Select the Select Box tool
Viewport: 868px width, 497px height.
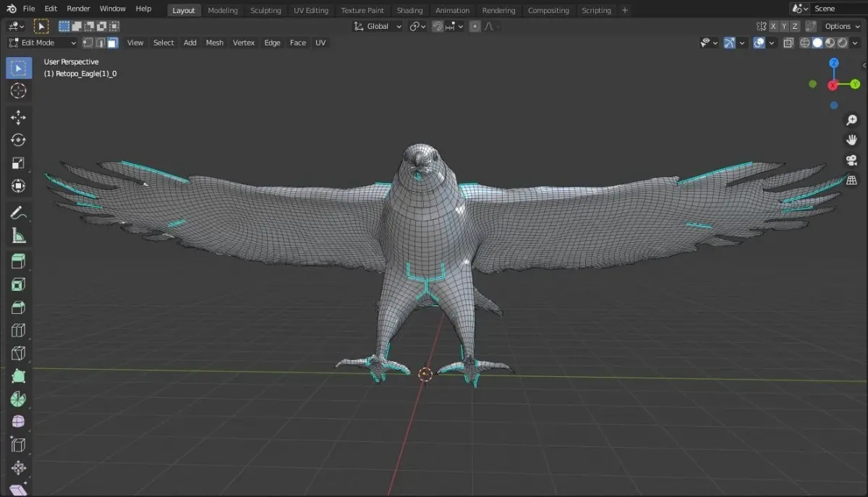(19, 68)
